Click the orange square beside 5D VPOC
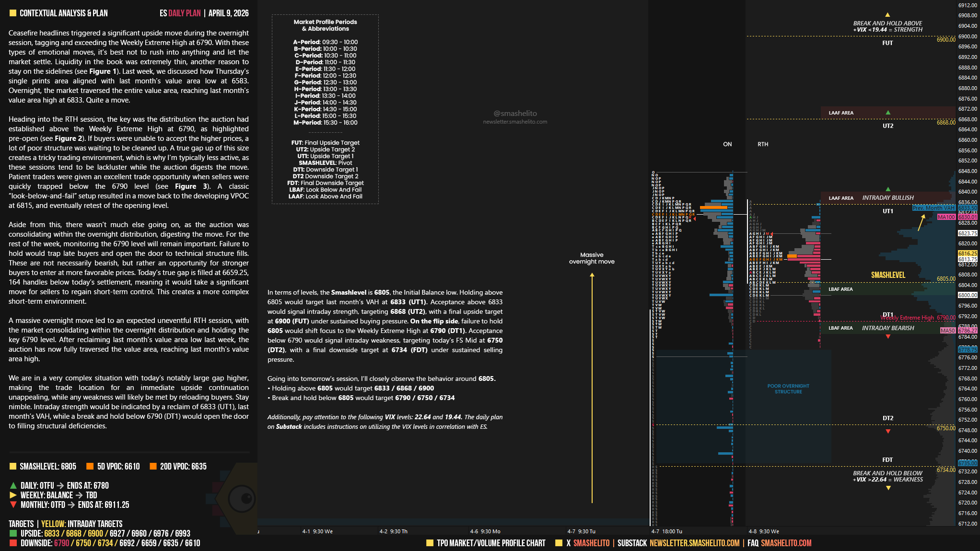Viewport: 980px width, 551px height. coord(90,466)
